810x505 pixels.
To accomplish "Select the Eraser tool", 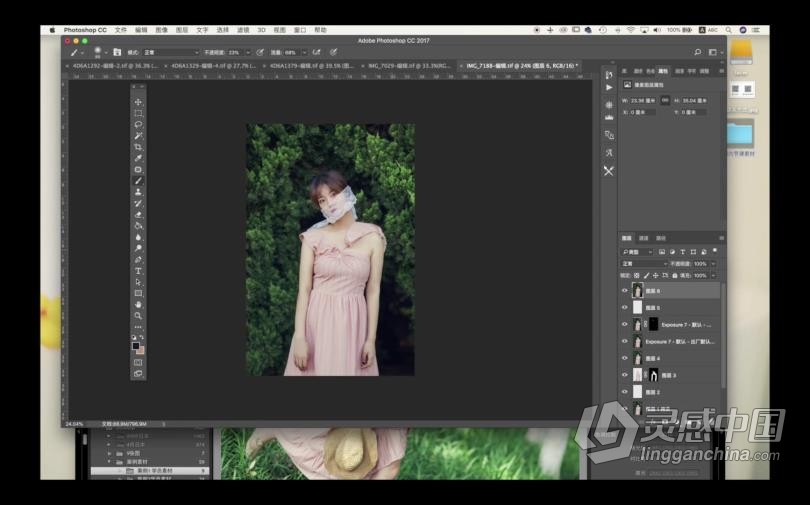I will [138, 215].
